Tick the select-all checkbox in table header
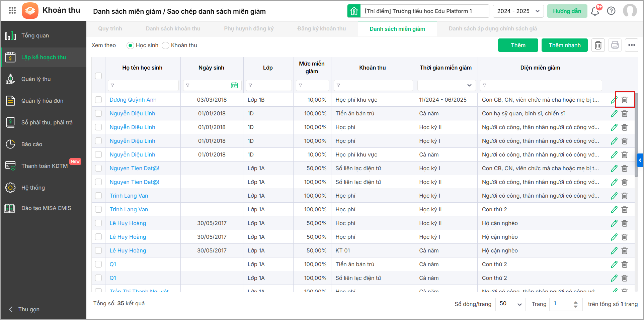The width and height of the screenshot is (644, 320). (x=98, y=76)
